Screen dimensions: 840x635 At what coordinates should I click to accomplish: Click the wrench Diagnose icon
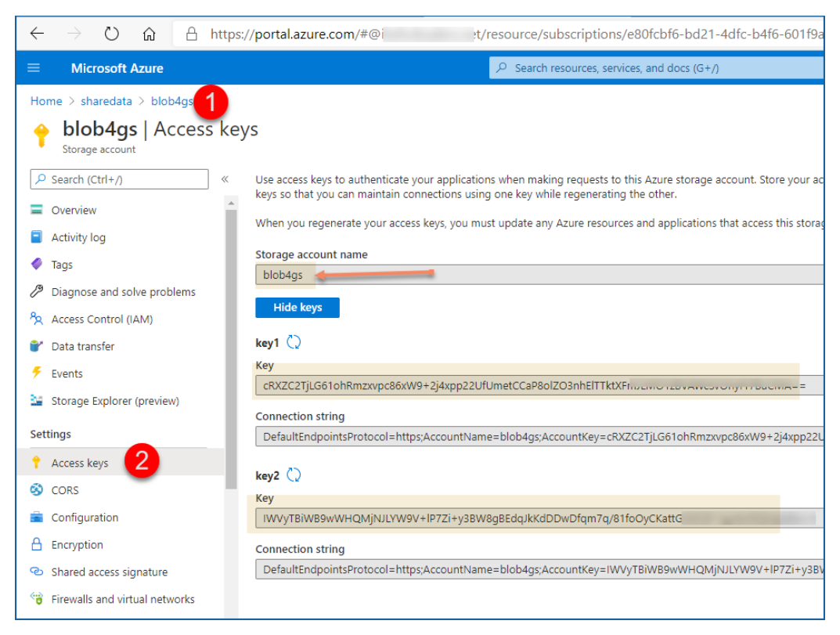pos(37,291)
